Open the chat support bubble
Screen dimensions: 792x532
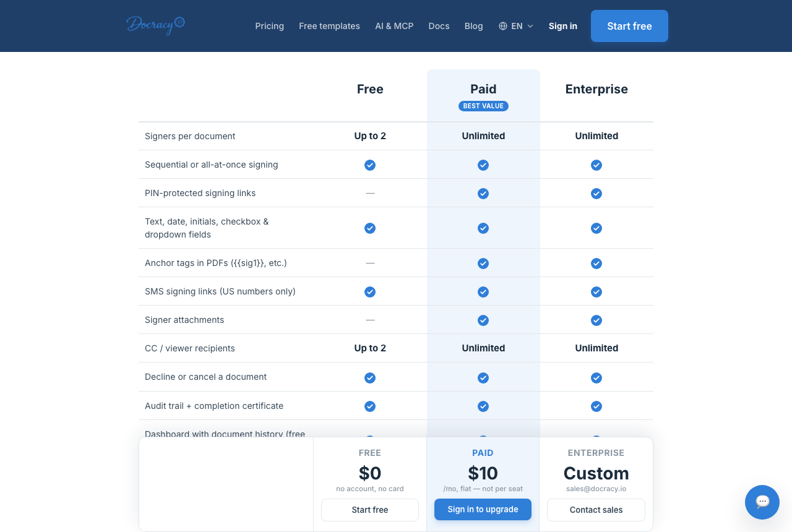click(x=762, y=502)
